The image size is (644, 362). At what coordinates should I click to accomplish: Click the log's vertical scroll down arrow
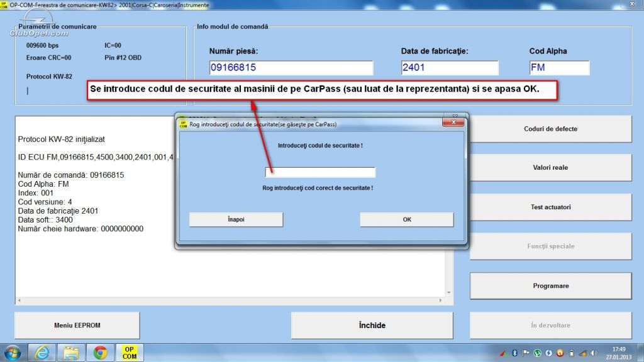(449, 293)
